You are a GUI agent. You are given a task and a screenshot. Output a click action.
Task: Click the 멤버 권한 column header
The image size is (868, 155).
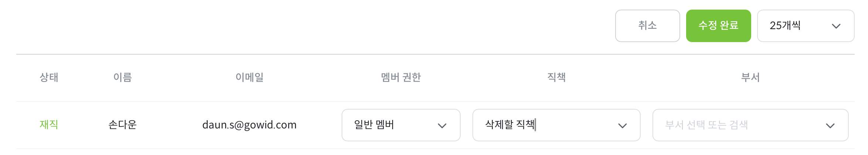tap(401, 77)
